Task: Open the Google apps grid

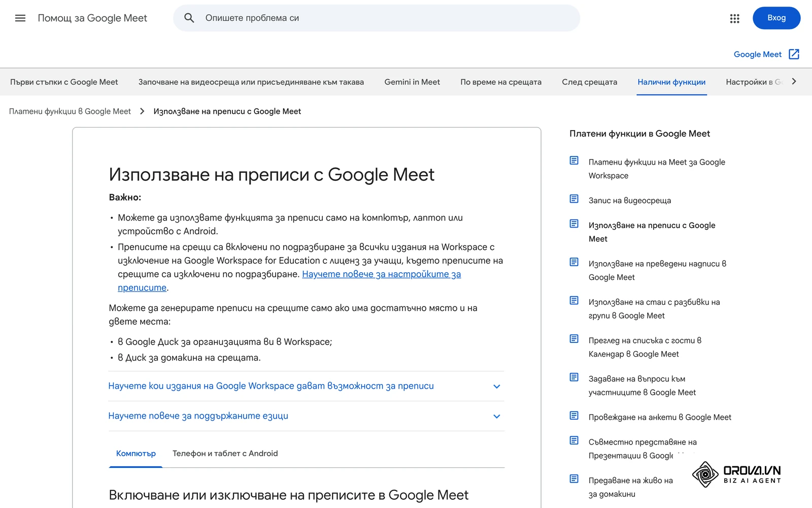Action: click(x=734, y=18)
